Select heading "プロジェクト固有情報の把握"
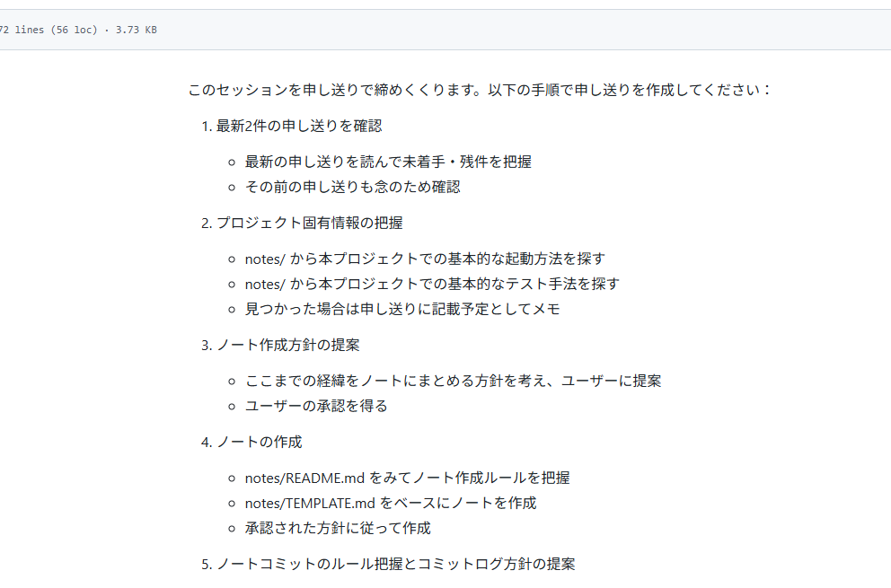Screen dimensions: 891x588 point(309,223)
